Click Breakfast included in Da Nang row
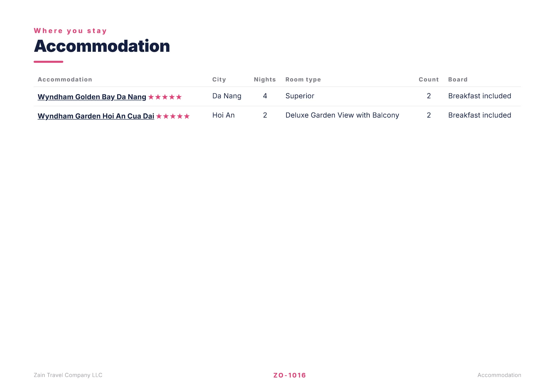This screenshot has height=392, width=555. point(479,96)
